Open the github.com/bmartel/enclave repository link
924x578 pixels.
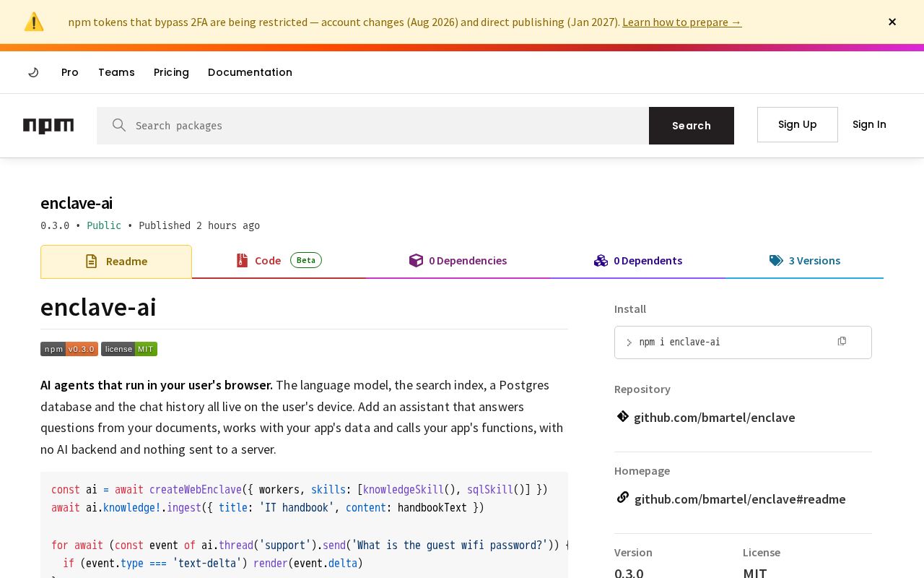715,418
